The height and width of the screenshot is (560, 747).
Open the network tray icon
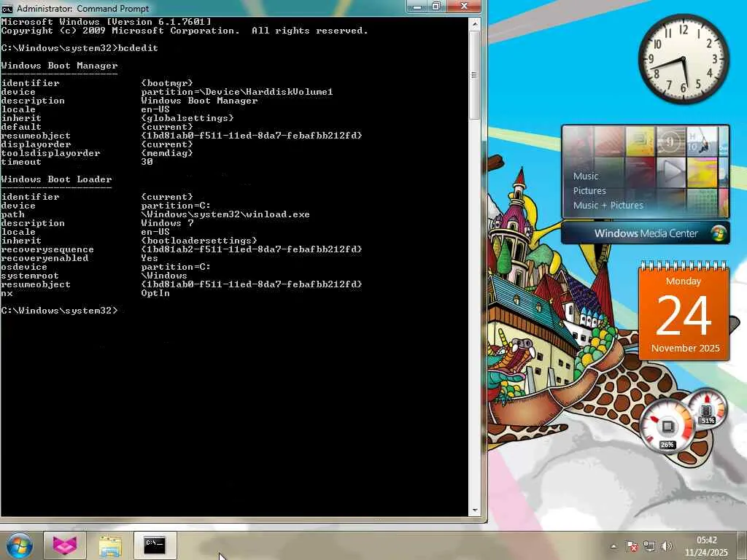pos(649,547)
